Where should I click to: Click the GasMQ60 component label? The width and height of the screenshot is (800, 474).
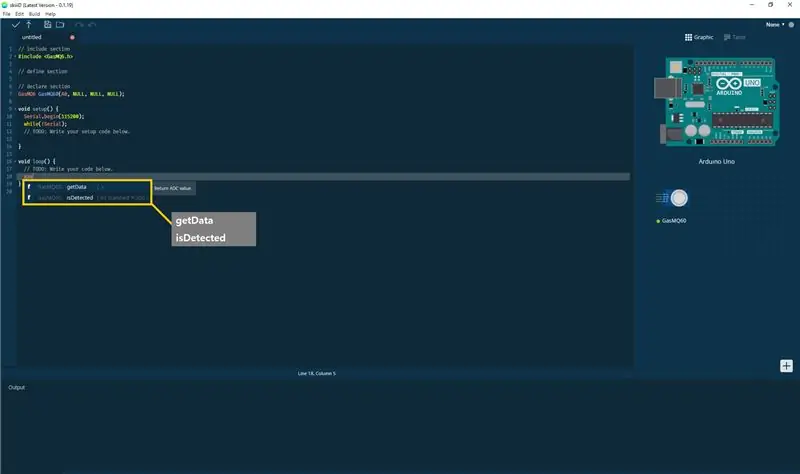pyautogui.click(x=673, y=221)
